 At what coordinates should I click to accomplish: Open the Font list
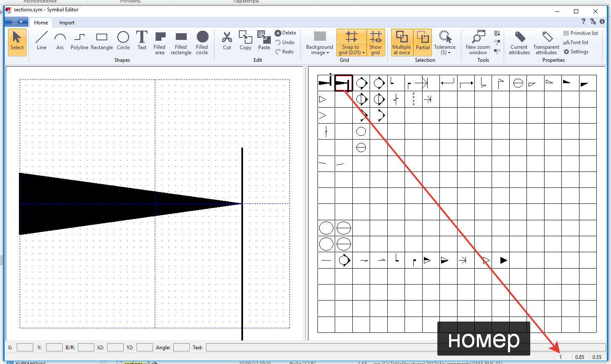[576, 42]
